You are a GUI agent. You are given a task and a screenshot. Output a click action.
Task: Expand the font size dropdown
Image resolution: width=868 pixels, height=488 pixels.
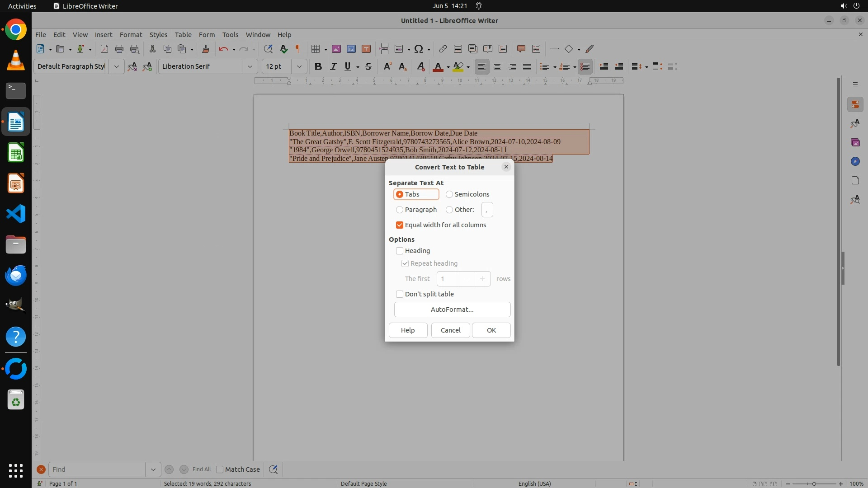pos(299,66)
